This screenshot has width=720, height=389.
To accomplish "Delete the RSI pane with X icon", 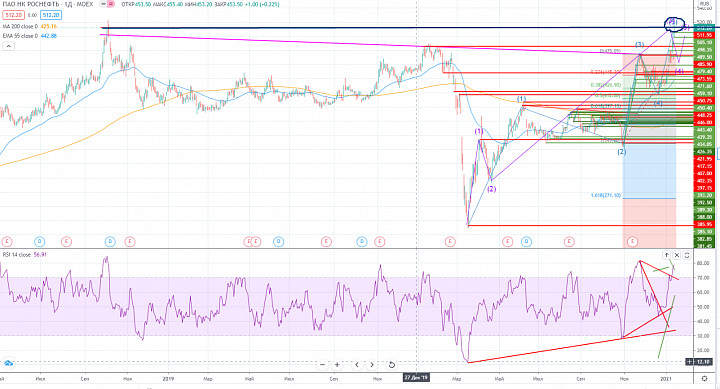I will click(676, 255).
